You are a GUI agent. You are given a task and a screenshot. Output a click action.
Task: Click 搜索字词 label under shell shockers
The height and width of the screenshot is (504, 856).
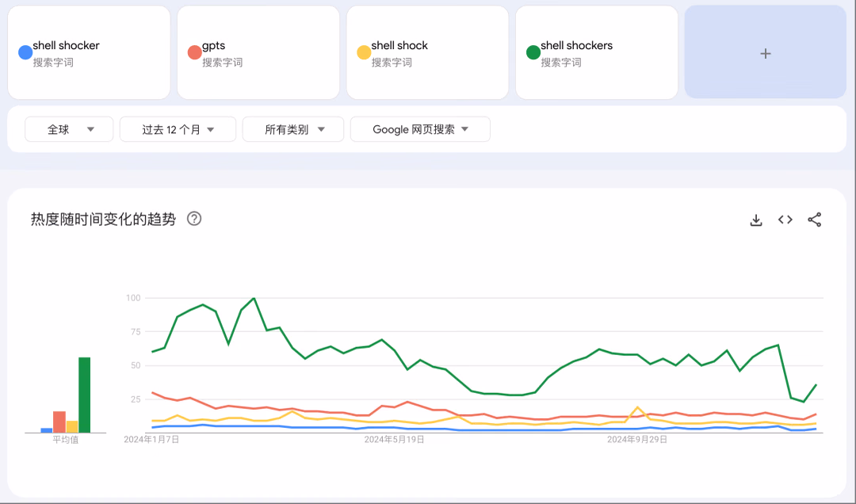tap(560, 63)
